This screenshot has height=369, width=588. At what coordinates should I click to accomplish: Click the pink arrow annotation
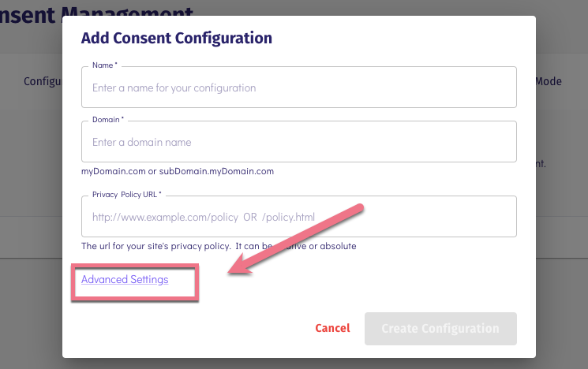coord(300,239)
